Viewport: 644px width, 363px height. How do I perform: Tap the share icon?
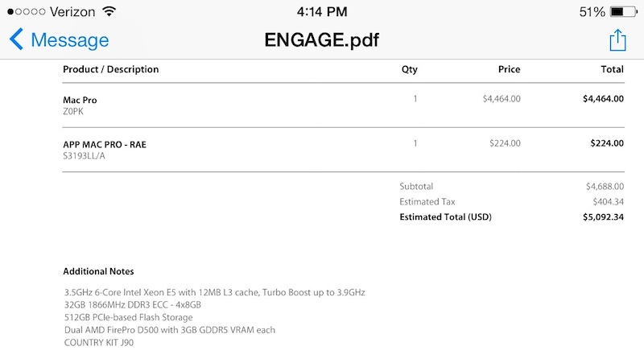(617, 39)
